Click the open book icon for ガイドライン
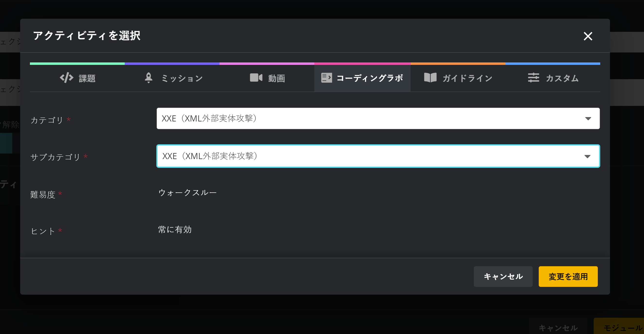644x334 pixels. coord(430,77)
